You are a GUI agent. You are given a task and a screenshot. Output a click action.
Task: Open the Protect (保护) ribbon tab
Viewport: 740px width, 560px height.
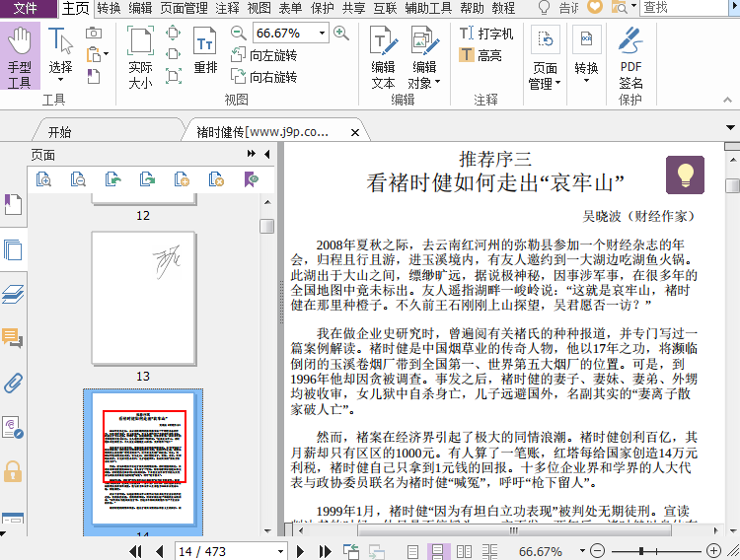click(323, 8)
